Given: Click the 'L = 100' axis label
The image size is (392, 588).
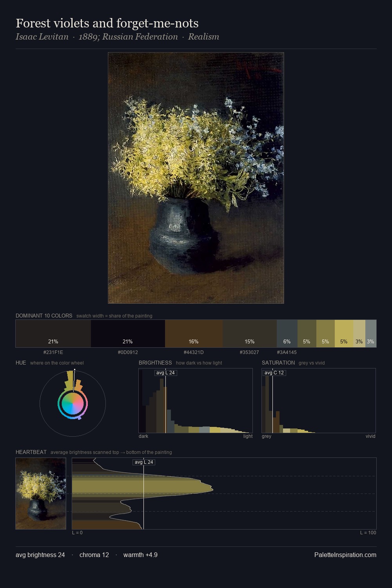Looking at the screenshot, I should pyautogui.click(x=368, y=532).
